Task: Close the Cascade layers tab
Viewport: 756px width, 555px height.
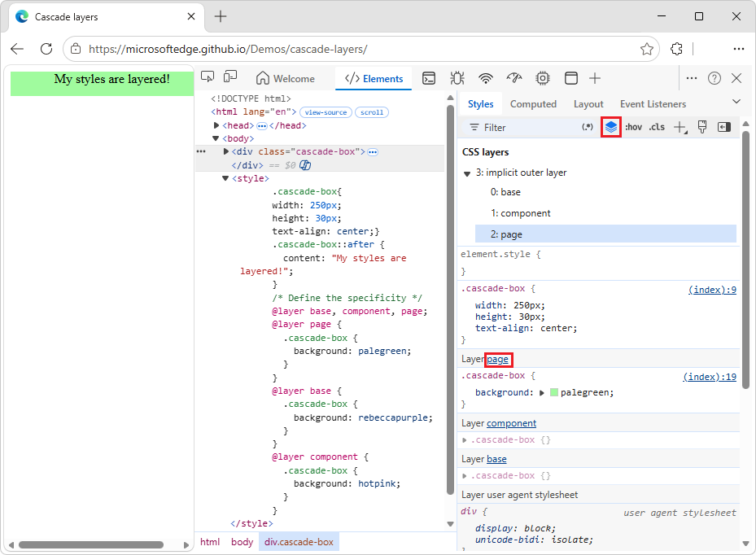Action: click(x=191, y=16)
